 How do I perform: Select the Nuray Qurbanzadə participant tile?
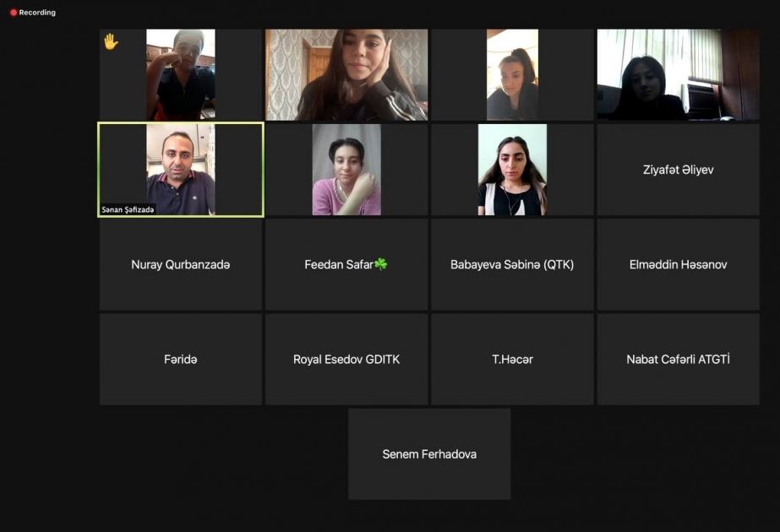point(181,264)
